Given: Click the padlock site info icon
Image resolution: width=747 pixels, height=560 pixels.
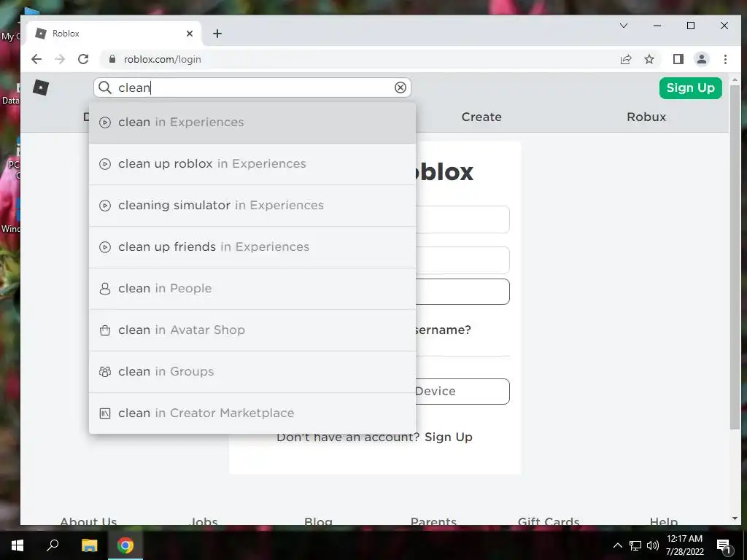Looking at the screenshot, I should (112, 59).
